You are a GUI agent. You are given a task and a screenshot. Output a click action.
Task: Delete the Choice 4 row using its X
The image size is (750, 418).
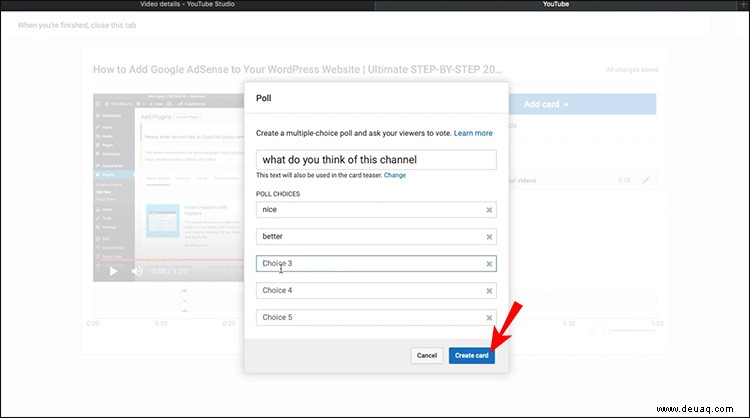point(489,291)
